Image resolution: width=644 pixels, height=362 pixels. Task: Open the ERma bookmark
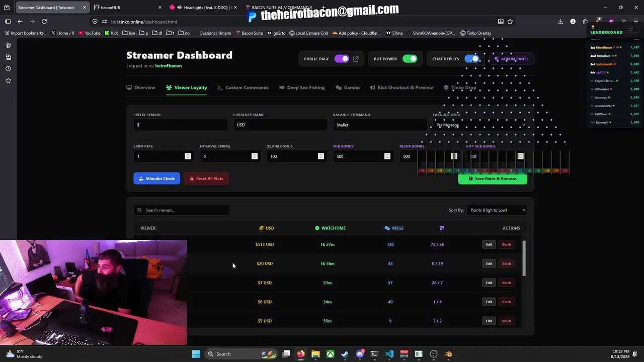394,33
